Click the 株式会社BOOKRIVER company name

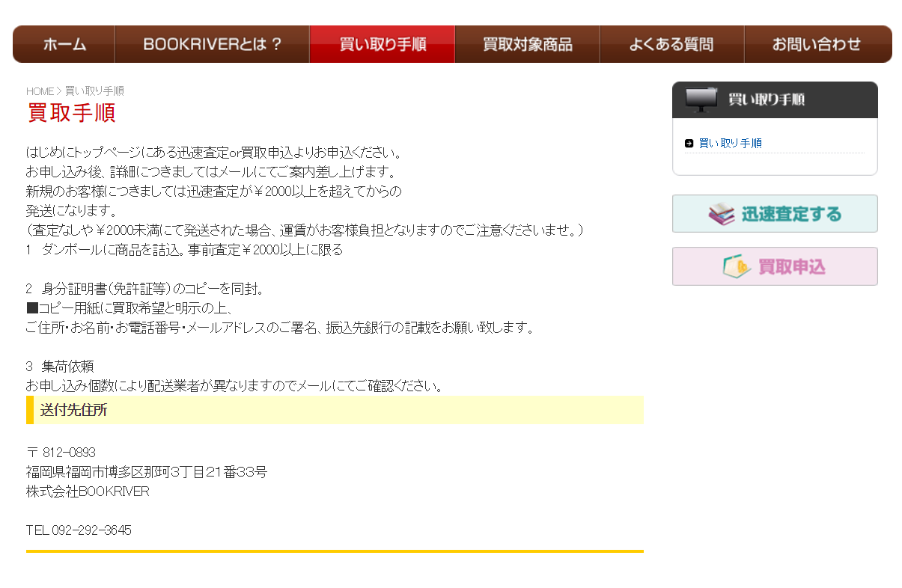88,491
